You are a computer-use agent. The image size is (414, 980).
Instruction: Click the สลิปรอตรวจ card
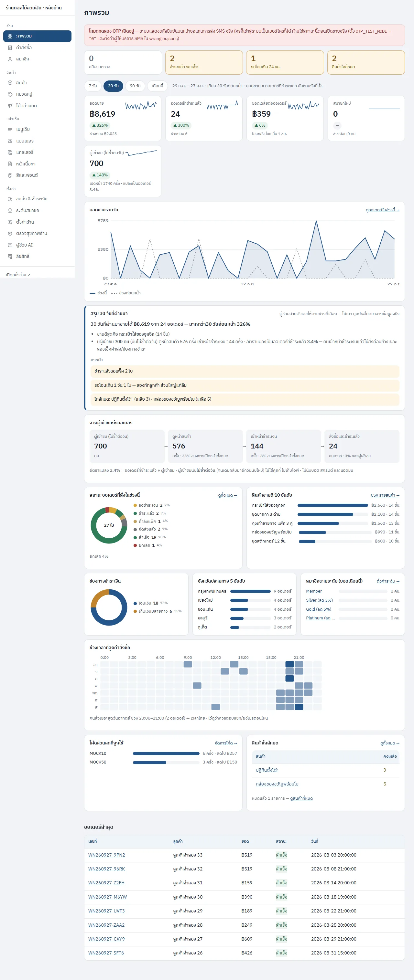[123, 62]
